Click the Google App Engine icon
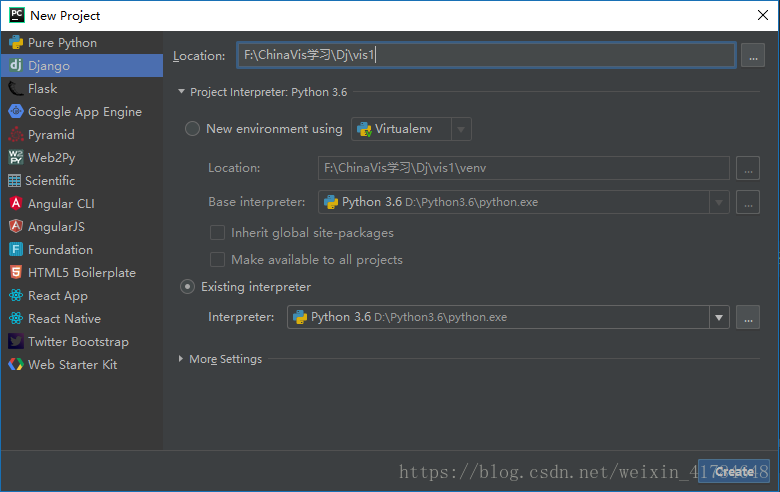Screen dimensions: 780x492 [16, 111]
